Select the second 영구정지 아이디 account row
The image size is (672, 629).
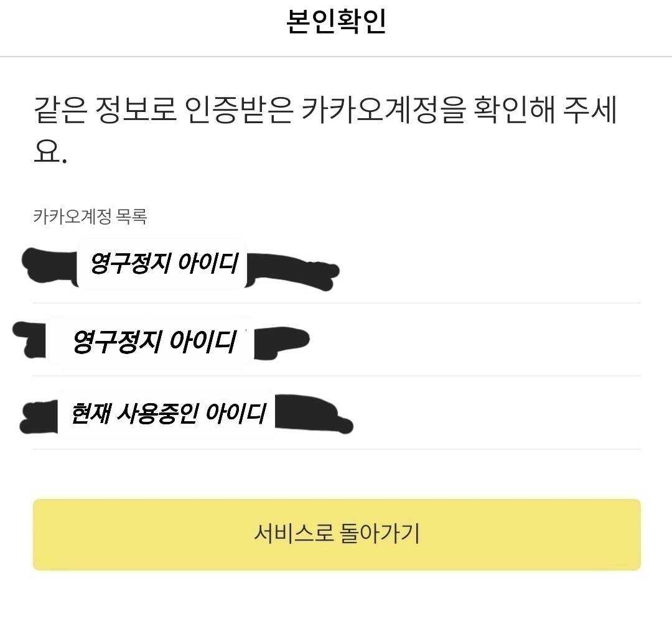click(154, 342)
